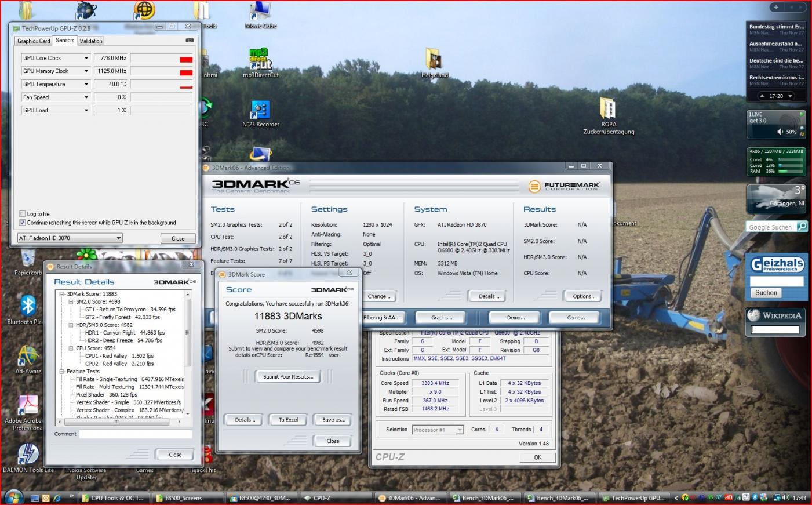Click Details button in 3DMark Score dialog
This screenshot has width=812, height=505.
click(245, 420)
